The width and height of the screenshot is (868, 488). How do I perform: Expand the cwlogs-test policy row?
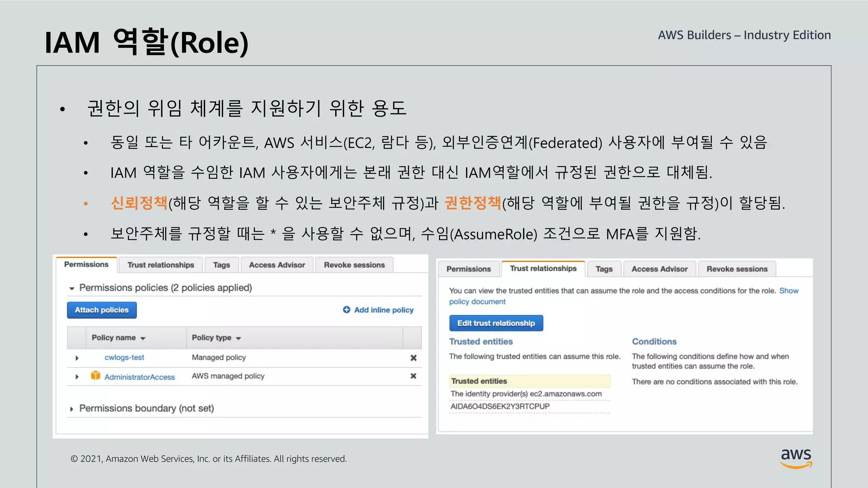[77, 358]
